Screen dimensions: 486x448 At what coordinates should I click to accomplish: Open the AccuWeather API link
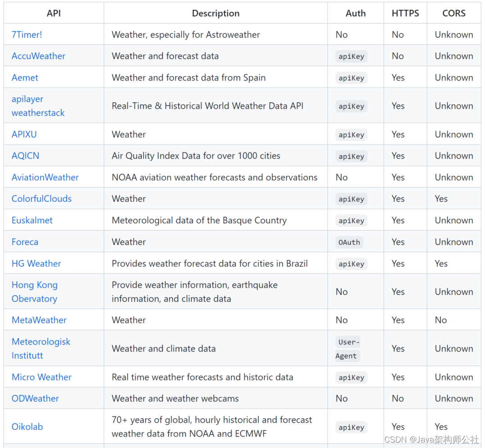(x=38, y=56)
